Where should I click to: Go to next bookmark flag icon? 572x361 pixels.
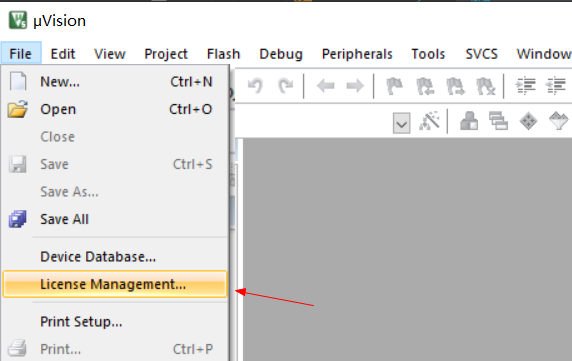coord(456,86)
